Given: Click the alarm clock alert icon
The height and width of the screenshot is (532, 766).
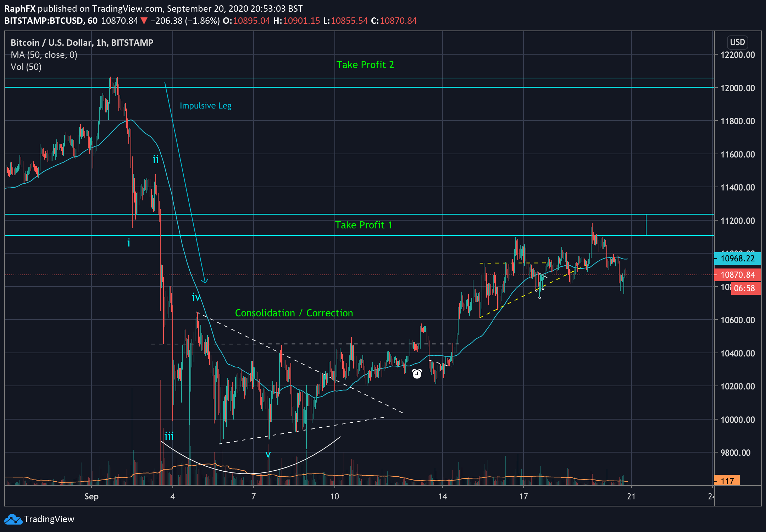Looking at the screenshot, I should click(x=417, y=374).
